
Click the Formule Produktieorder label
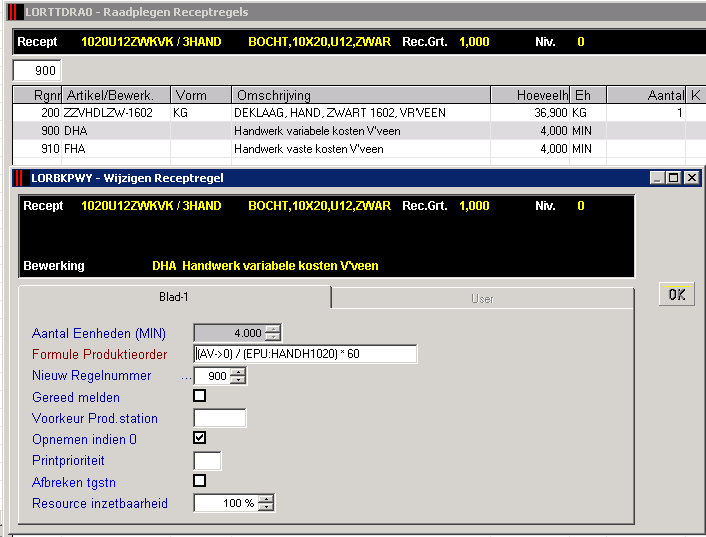pos(100,354)
